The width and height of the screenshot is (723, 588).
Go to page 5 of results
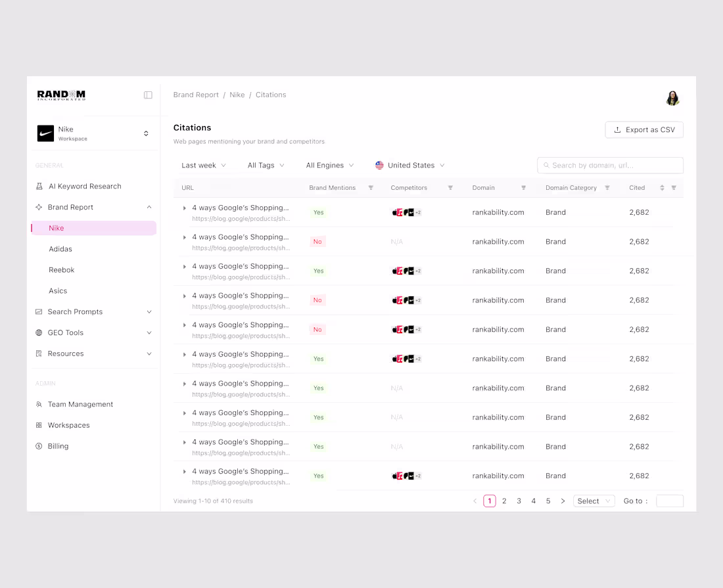[x=548, y=501]
